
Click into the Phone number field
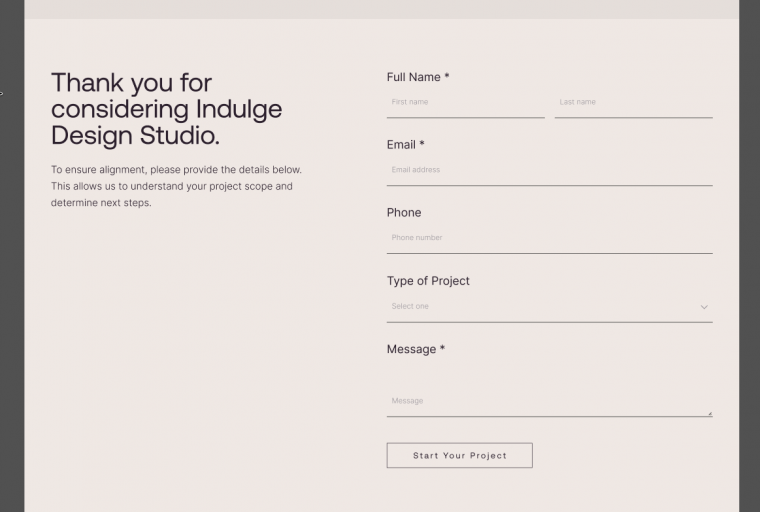click(550, 238)
